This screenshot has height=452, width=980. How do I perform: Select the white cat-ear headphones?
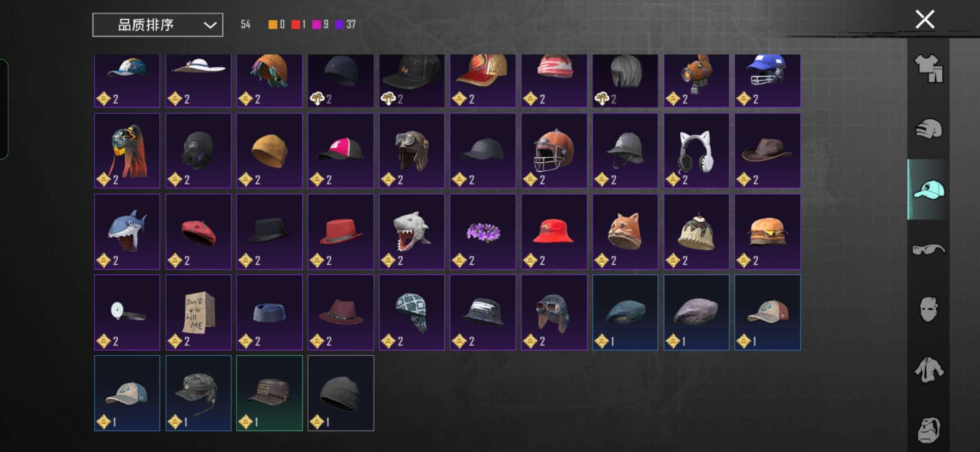point(696,151)
